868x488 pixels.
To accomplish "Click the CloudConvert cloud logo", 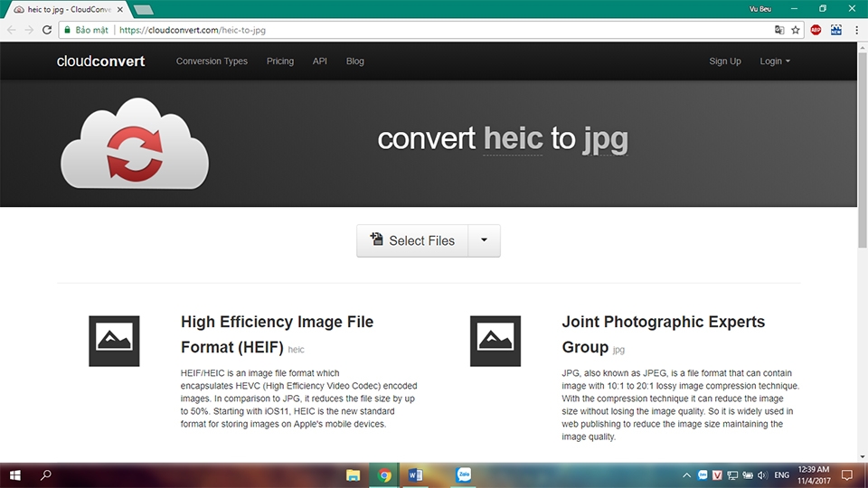I will pos(134,144).
